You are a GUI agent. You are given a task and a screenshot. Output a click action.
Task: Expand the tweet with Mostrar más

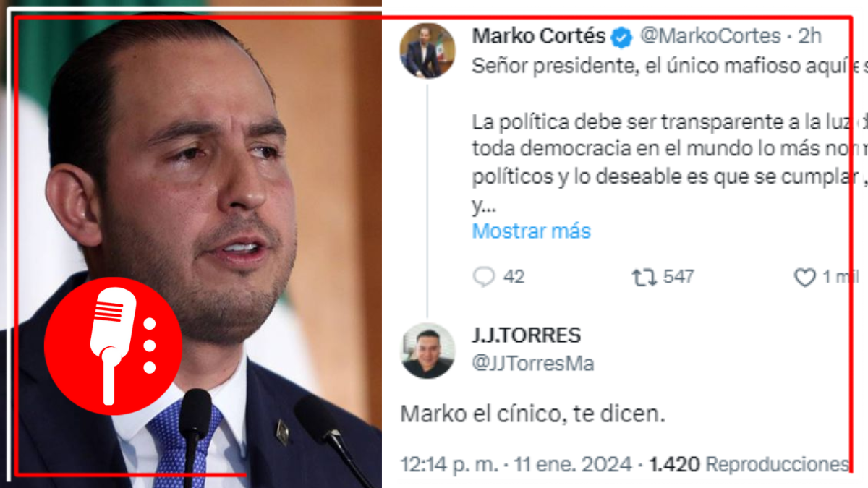point(532,231)
